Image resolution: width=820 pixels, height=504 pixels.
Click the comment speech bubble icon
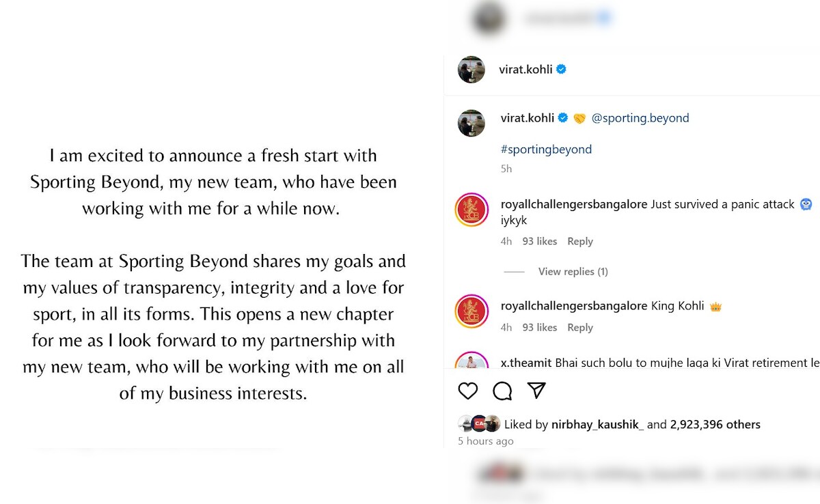click(502, 391)
